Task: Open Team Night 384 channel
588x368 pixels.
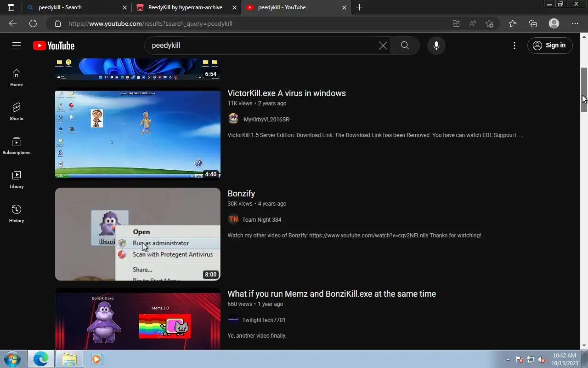Action: [x=262, y=220]
